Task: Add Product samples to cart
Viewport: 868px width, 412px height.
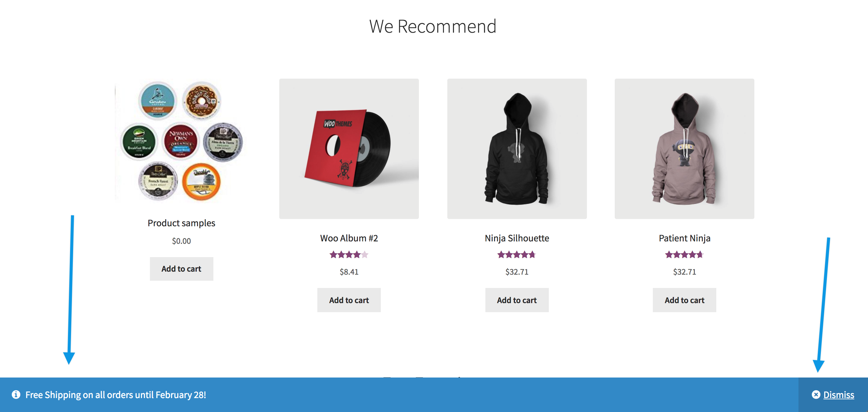Action: click(181, 268)
